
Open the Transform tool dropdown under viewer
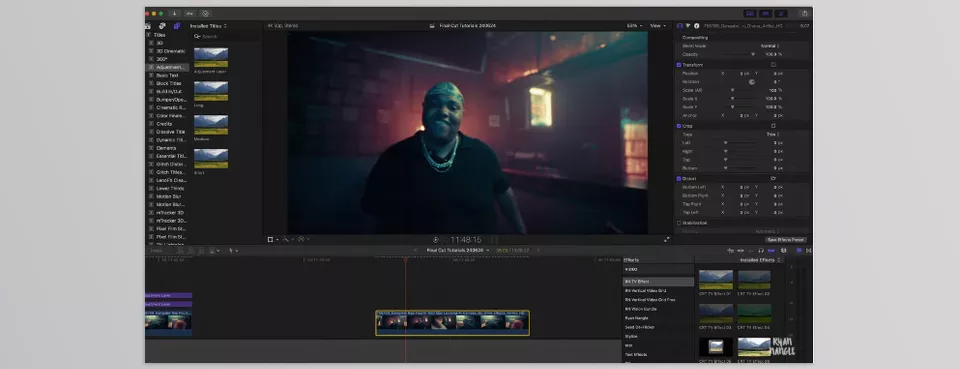coord(272,239)
